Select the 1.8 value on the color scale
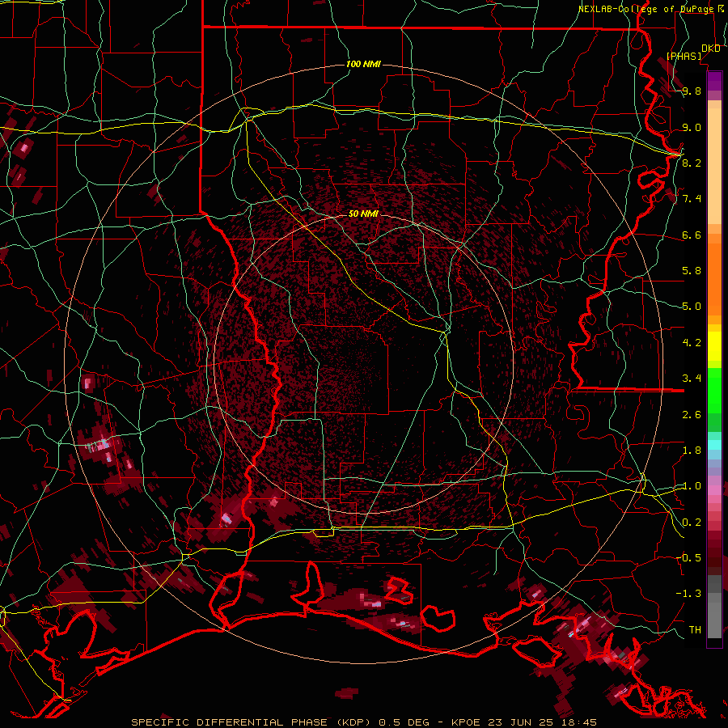Screen dimensions: 728x728 coord(692,451)
